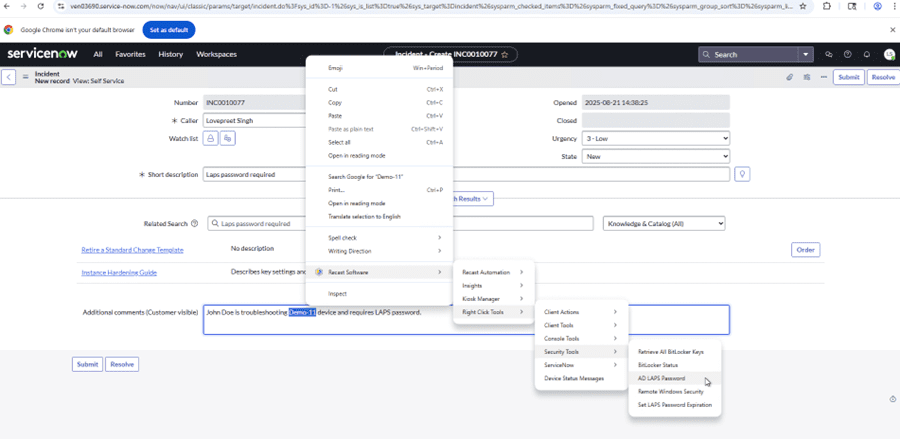This screenshot has width=900, height=439.
Task: Open the ServiceNow help icon
Action: coord(847,54)
